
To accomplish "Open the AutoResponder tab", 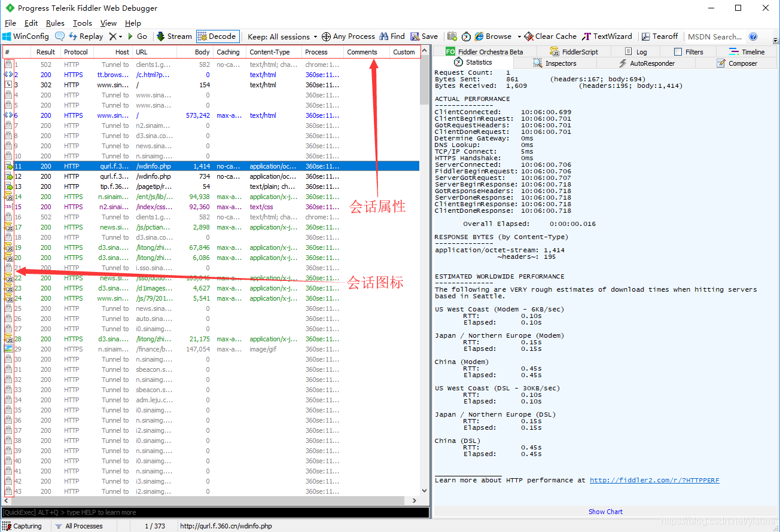I will 647,63.
